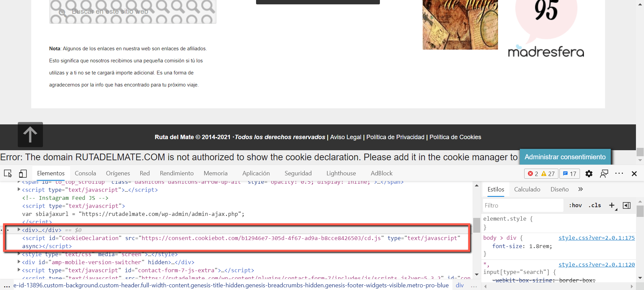This screenshot has height=290, width=644.
Task: Expand the style media screen node
Action: pyautogui.click(x=19, y=254)
